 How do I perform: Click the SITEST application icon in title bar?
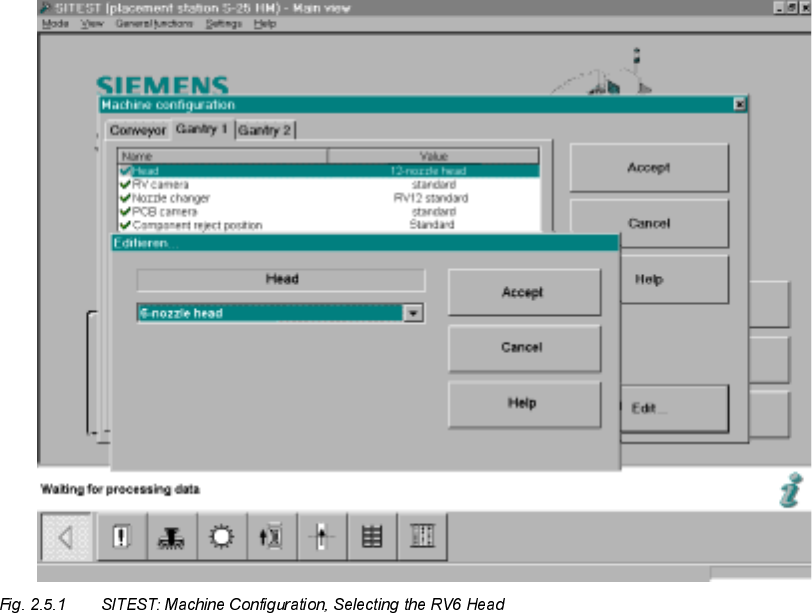pos(46,8)
